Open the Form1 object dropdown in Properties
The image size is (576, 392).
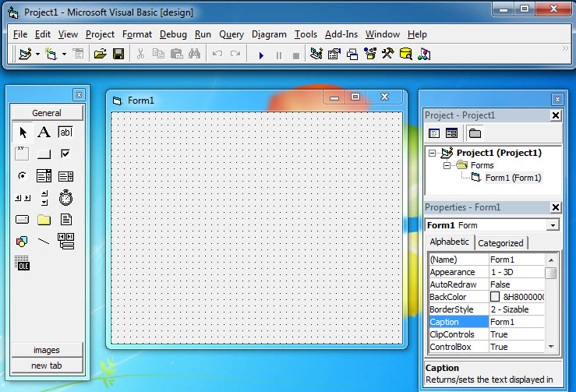[553, 225]
